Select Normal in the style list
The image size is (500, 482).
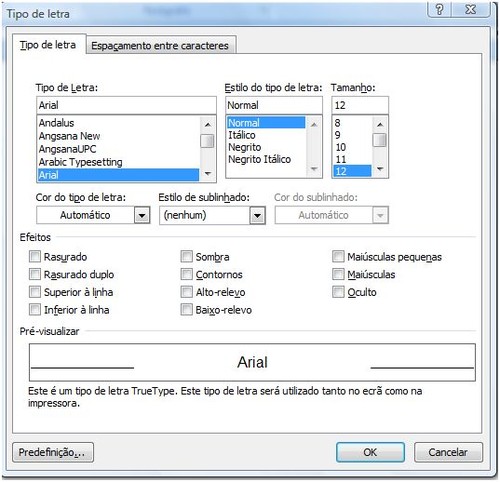266,123
